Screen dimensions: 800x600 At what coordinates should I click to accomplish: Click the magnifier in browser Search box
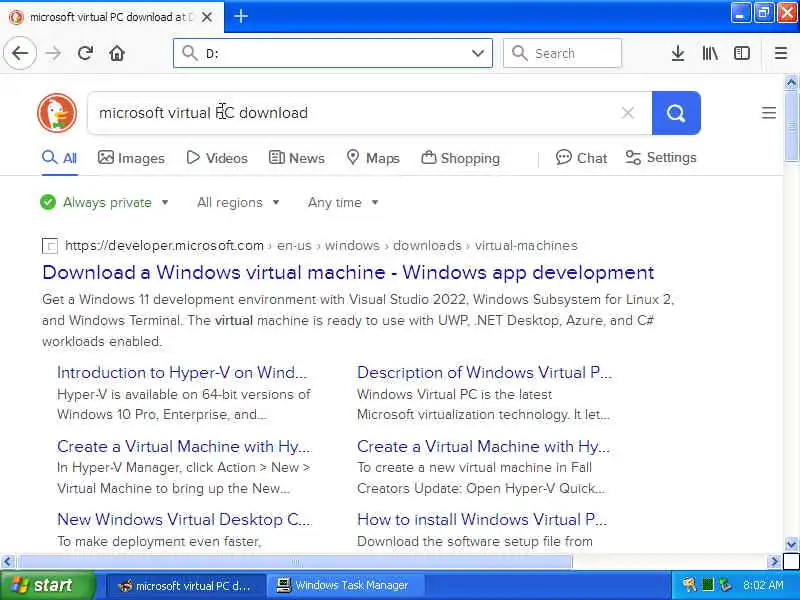click(519, 53)
